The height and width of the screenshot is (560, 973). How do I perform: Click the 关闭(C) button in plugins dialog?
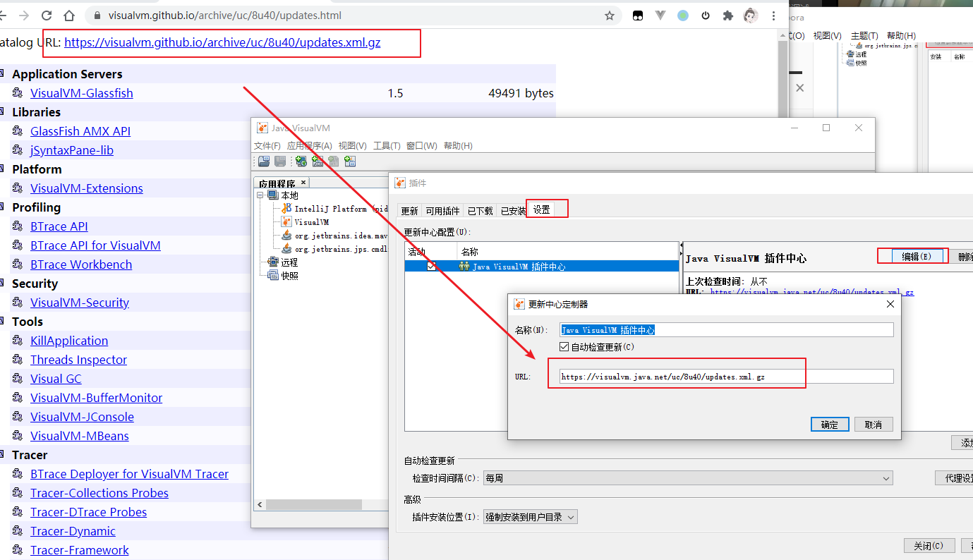point(929,546)
